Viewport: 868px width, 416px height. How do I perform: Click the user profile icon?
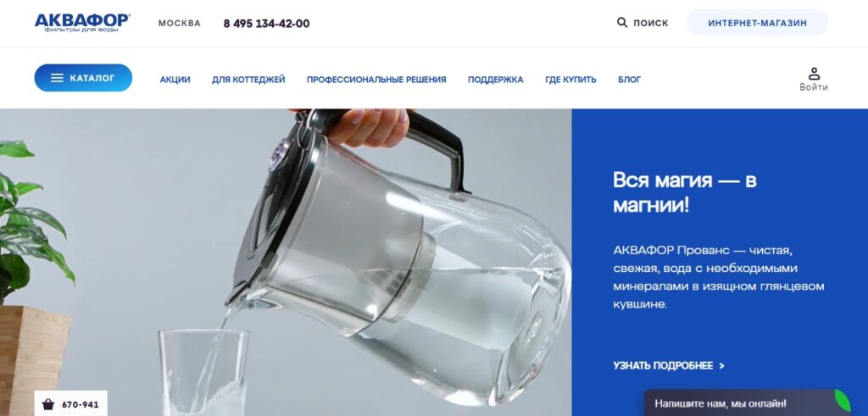(814, 74)
